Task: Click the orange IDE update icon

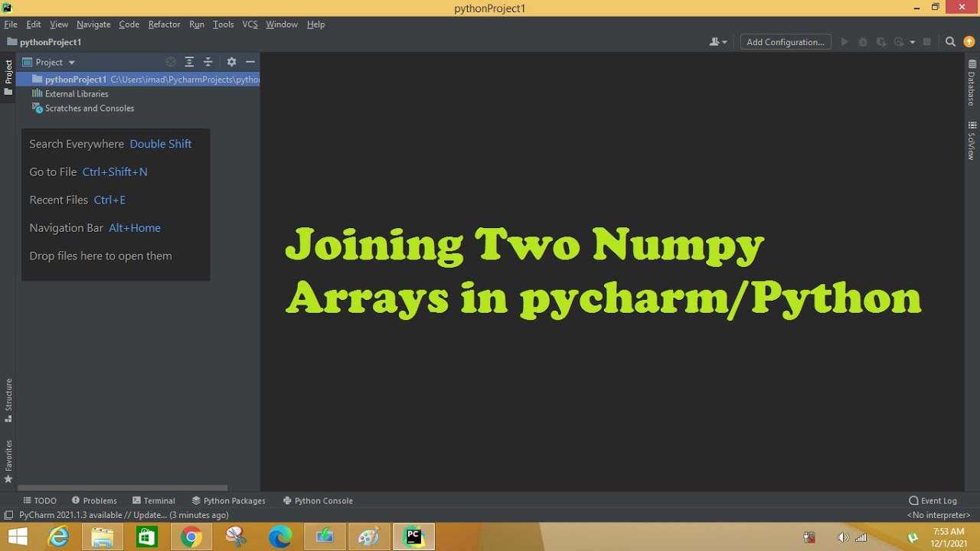Action: [x=969, y=42]
